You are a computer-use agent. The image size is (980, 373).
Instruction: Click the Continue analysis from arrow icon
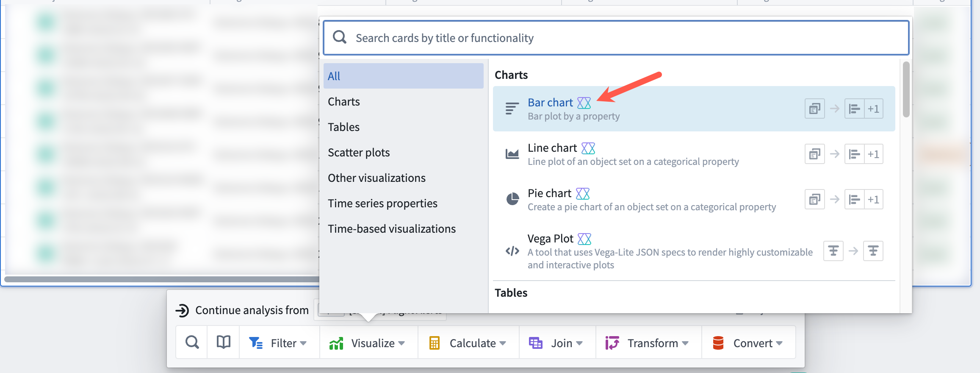(182, 310)
